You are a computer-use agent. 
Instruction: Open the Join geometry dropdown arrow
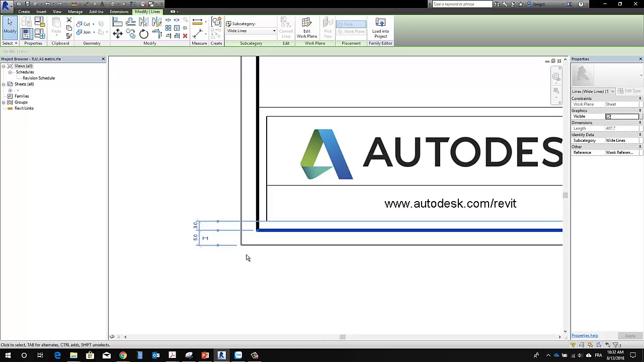94,32
